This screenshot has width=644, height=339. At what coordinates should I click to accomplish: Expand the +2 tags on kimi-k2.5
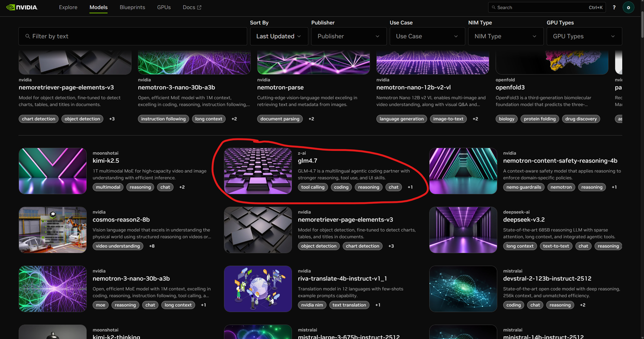182,187
